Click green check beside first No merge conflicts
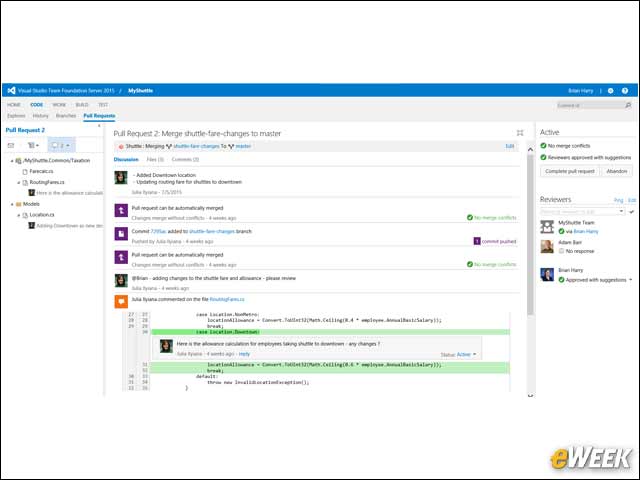640x480 pixels. (470, 218)
